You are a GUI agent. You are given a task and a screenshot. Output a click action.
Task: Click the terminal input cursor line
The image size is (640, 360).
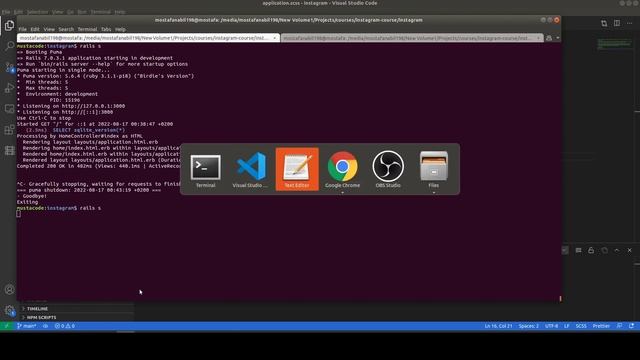(18, 214)
